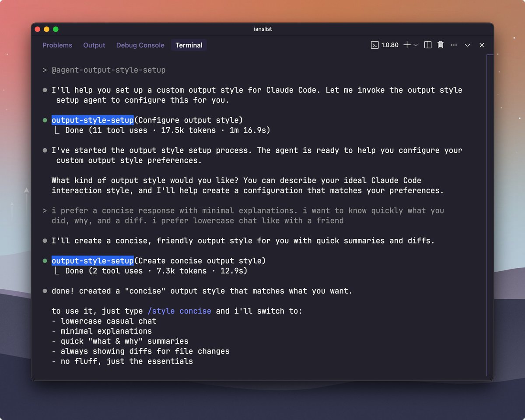Open the new terminal launch profile dropdown
Image resolution: width=525 pixels, height=420 pixels.
(416, 45)
